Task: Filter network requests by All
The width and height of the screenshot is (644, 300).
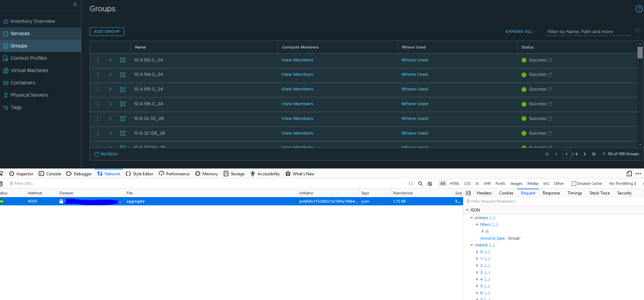Action: [443, 183]
